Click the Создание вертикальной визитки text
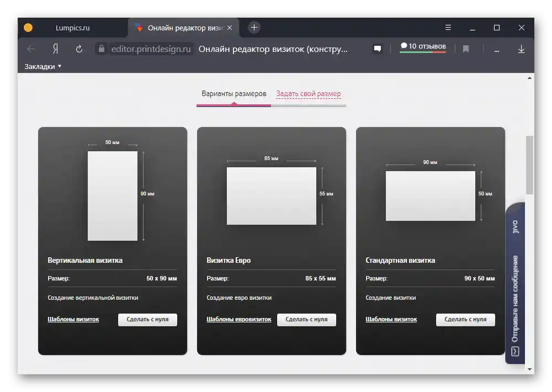This screenshot has height=392, width=552. [x=93, y=298]
